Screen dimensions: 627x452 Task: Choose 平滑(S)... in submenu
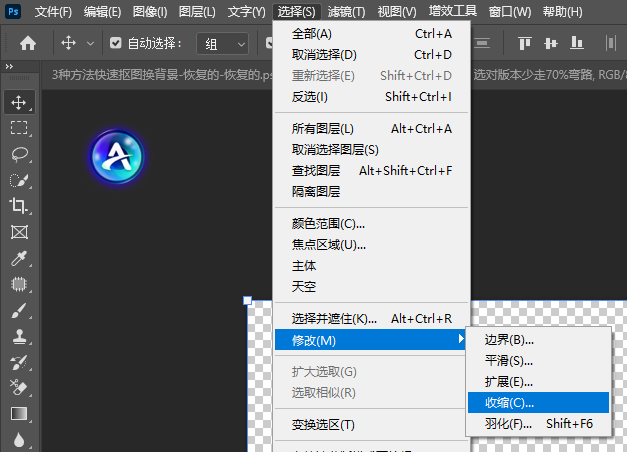(x=538, y=361)
